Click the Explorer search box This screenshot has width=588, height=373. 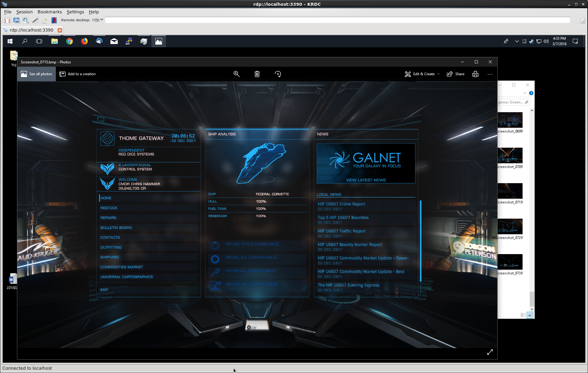click(x=513, y=102)
